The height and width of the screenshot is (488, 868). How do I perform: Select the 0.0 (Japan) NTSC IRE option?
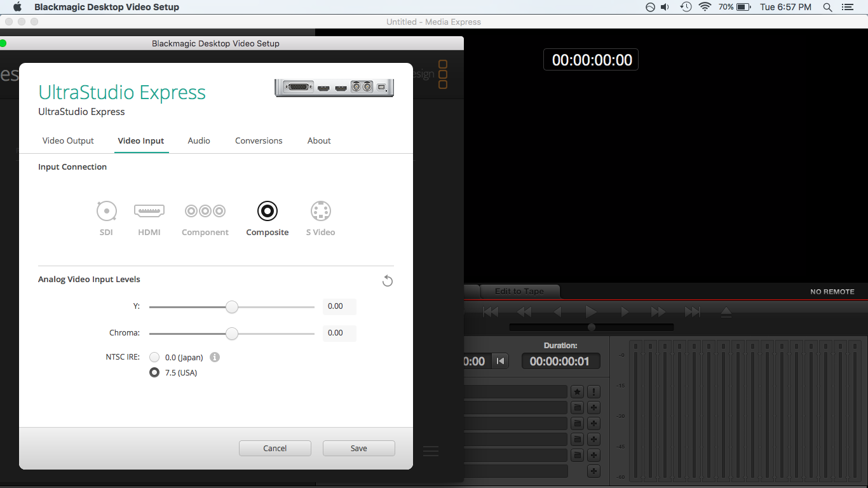click(154, 357)
